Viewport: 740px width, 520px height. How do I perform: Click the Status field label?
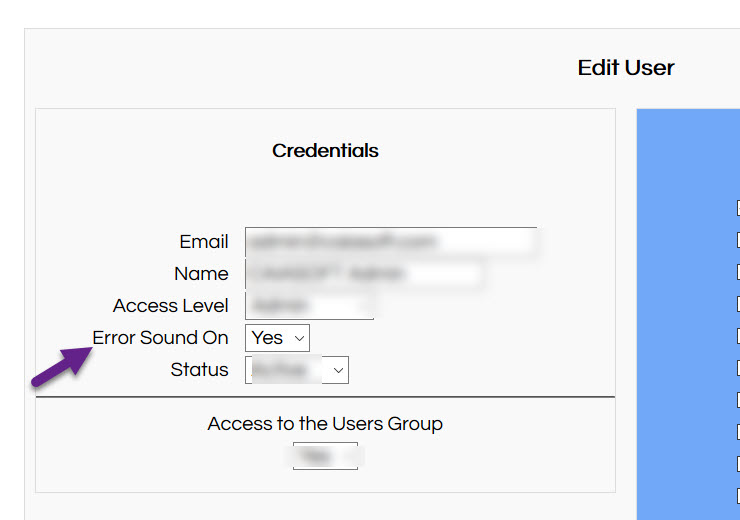point(199,370)
